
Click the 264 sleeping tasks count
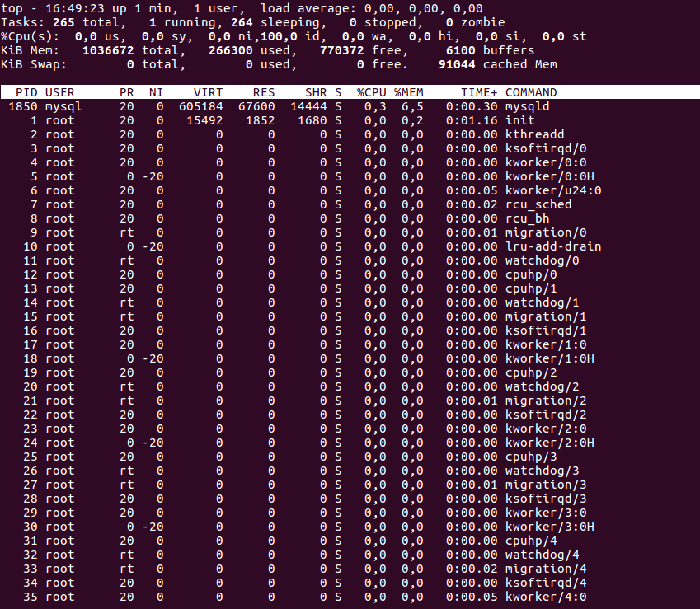(x=242, y=22)
